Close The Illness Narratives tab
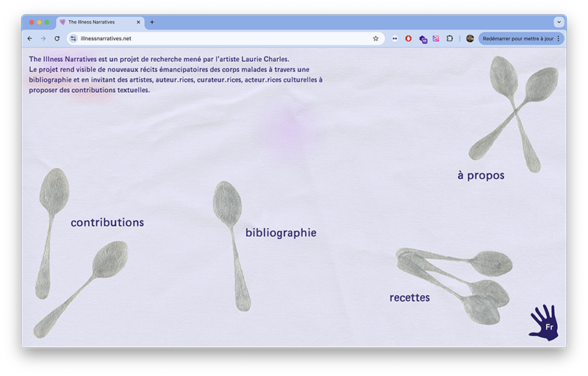588x376 pixels. [138, 22]
